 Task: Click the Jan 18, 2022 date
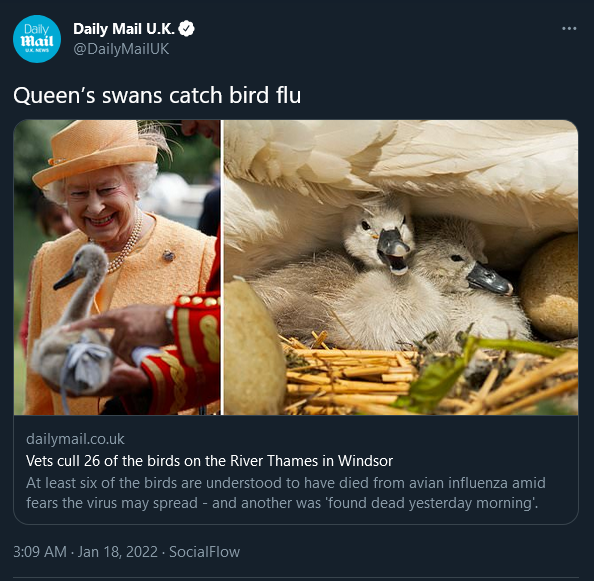coord(117,552)
